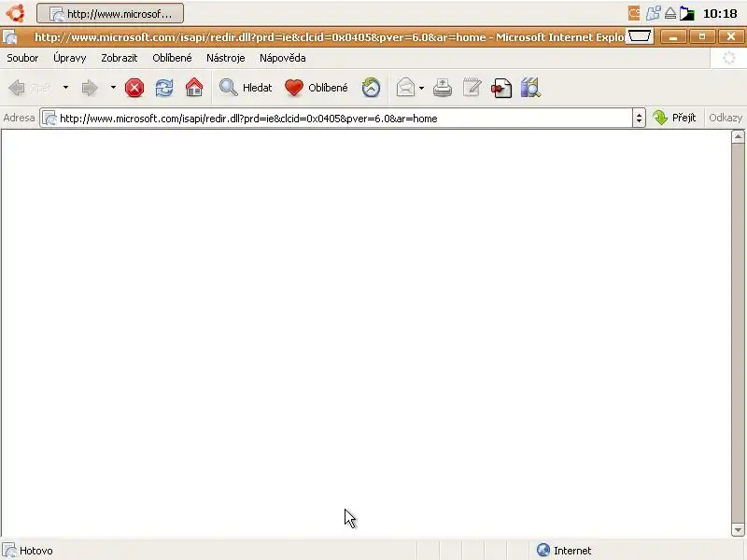Click the Research books icon
The height and width of the screenshot is (560, 747).
click(530, 88)
